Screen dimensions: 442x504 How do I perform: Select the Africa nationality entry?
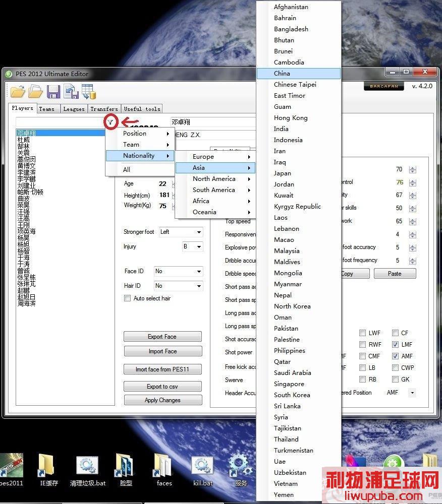tap(215, 201)
